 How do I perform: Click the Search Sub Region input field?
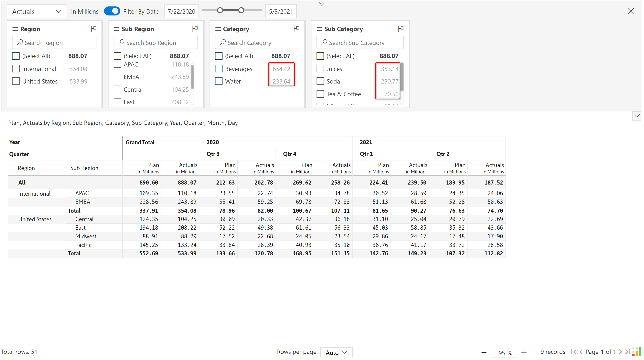pyautogui.click(x=156, y=43)
